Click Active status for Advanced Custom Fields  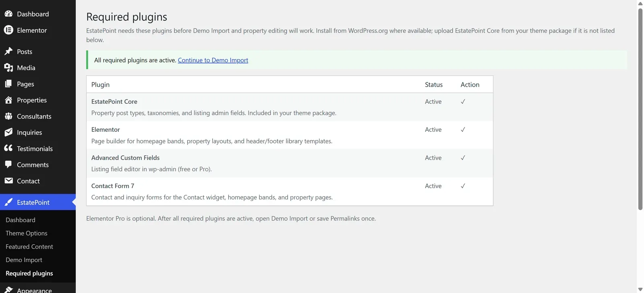point(433,158)
